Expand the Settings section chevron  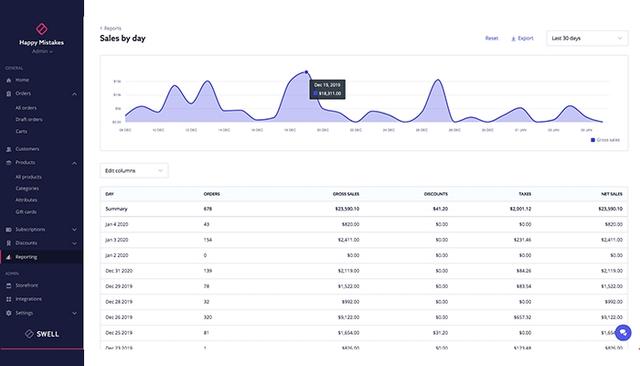[74, 313]
